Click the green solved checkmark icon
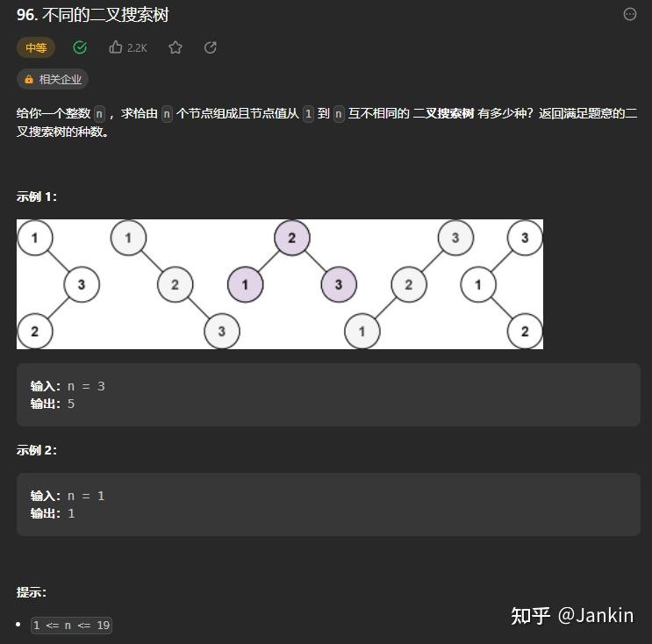The width and height of the screenshot is (652, 644). (80, 47)
